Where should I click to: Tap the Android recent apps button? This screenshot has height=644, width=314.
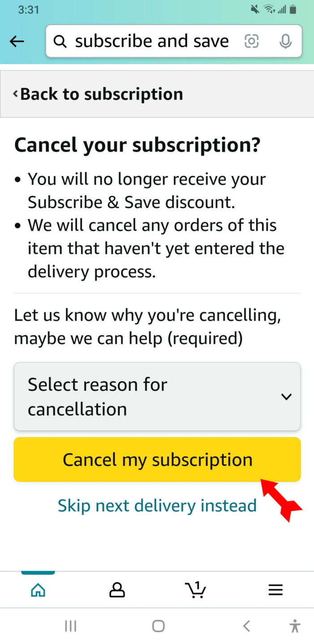70,626
